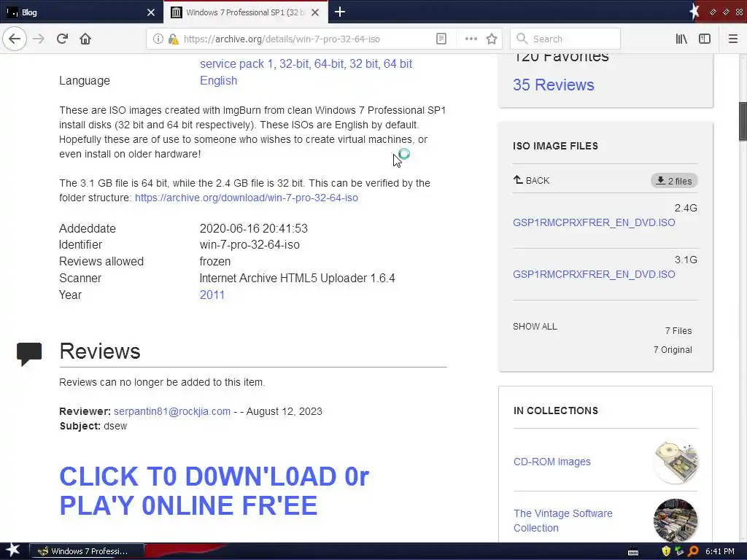This screenshot has height=560, width=747.
Task: Open reviewer serpantin81@rockjia.com profile
Action: tap(172, 411)
